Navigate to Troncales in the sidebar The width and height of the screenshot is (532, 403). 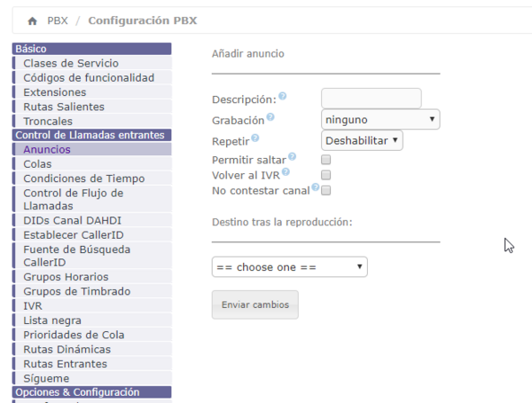(x=48, y=122)
